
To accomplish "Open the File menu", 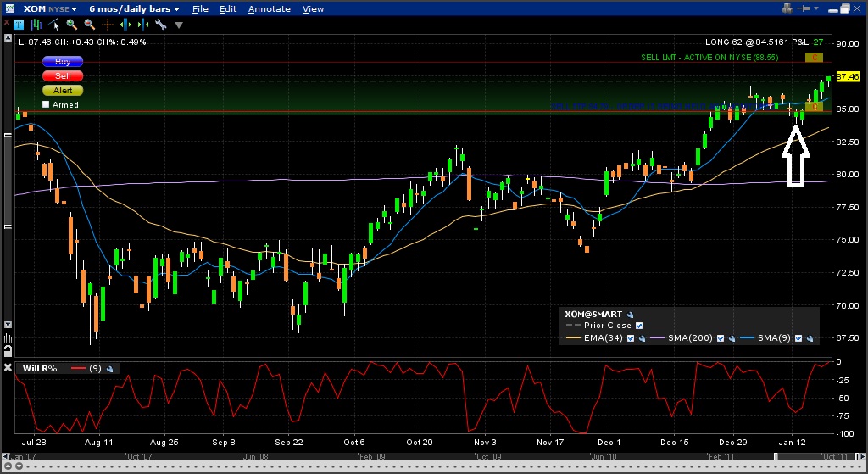I will (200, 8).
